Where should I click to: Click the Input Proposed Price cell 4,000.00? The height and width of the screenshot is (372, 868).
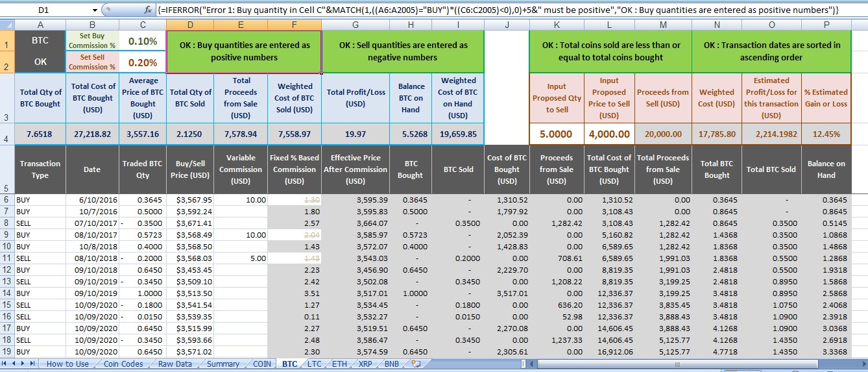coord(609,134)
